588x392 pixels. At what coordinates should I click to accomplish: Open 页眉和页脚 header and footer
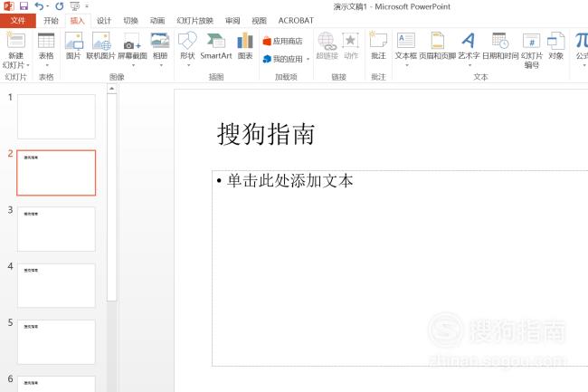437,46
